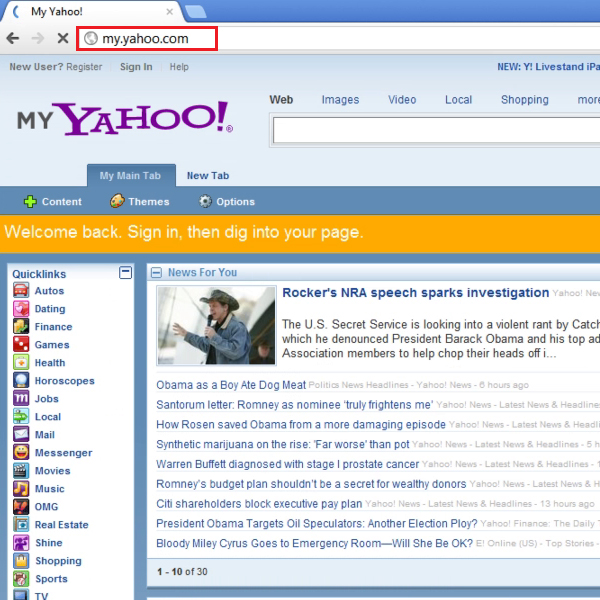Open Rocker's NRA speech headline
This screenshot has width=600, height=600.
416,293
